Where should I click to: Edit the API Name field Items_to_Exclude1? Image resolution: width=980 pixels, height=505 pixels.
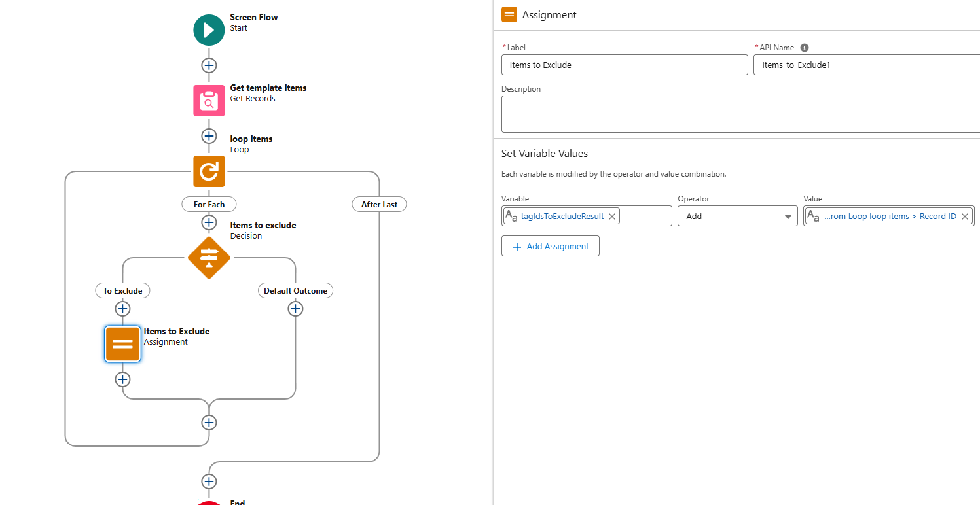(867, 65)
